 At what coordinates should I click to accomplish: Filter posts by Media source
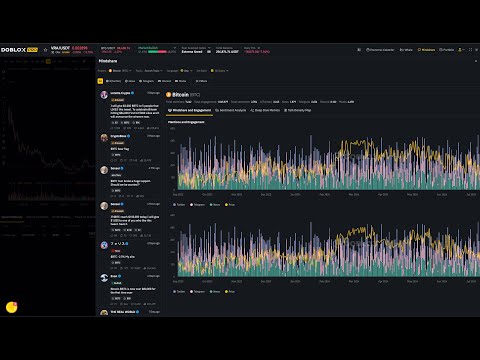181,81
